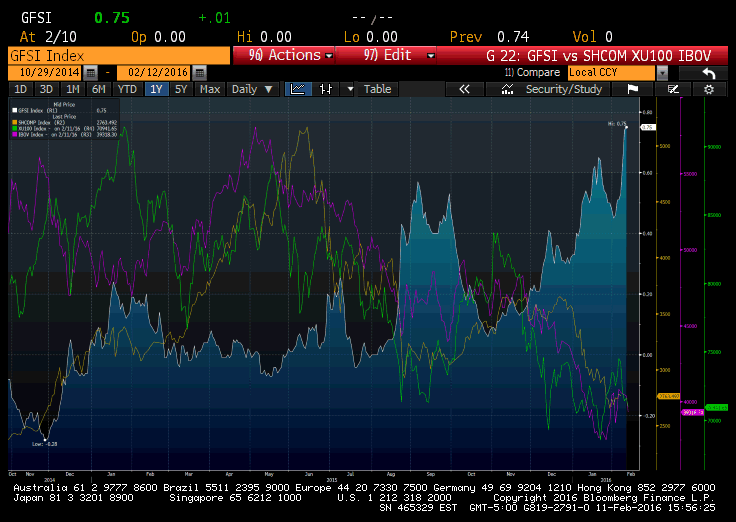The height and width of the screenshot is (522, 736).
Task: Click magenta IBOV Index legend swatch
Action: pyautogui.click(x=15, y=134)
